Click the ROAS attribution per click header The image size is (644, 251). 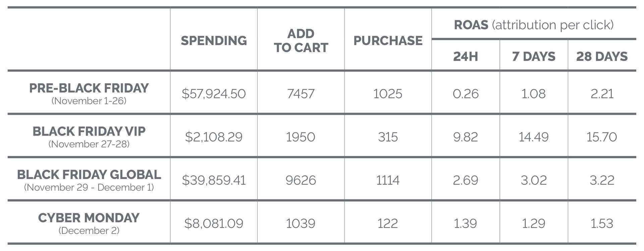tap(533, 25)
